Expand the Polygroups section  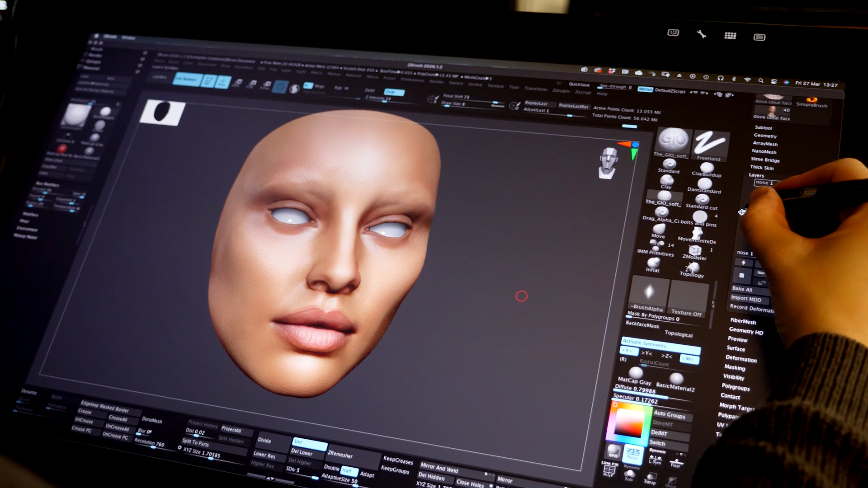[x=736, y=387]
